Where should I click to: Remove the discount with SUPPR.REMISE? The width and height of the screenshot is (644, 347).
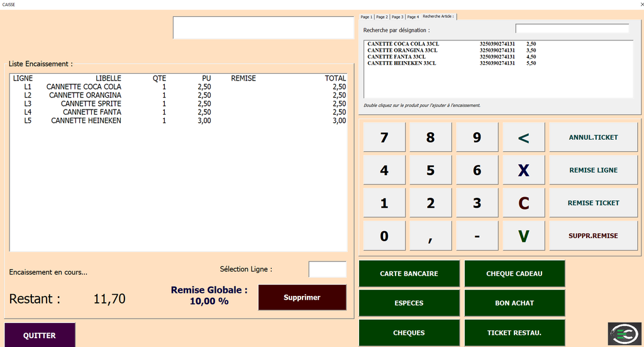[593, 236]
